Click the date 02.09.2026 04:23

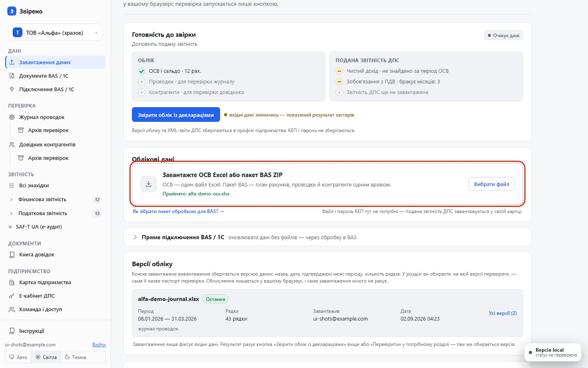click(x=420, y=319)
